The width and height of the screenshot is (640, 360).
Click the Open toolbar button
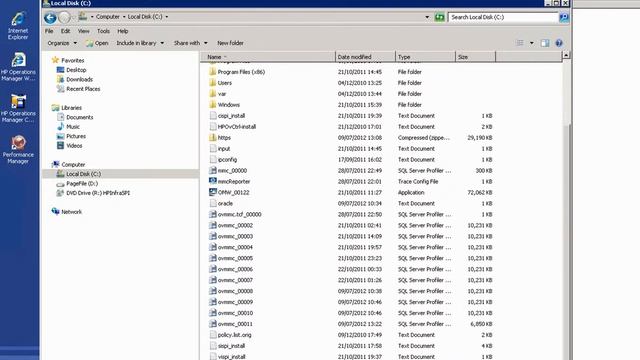point(97,43)
